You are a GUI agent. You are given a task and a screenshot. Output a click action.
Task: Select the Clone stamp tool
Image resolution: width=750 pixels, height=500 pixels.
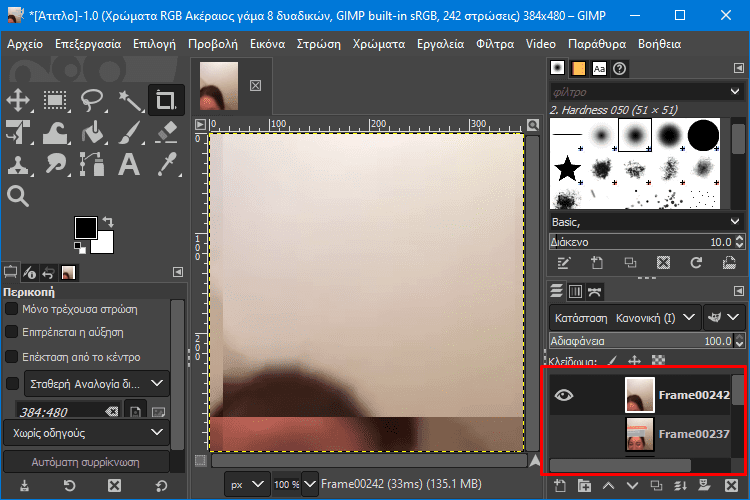(x=18, y=165)
